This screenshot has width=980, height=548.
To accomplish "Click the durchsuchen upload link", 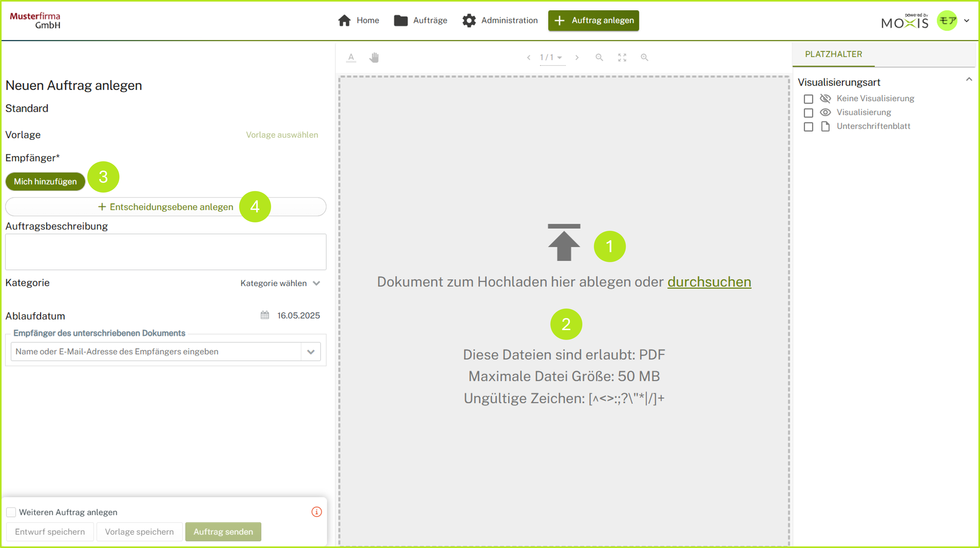I will 709,282.
